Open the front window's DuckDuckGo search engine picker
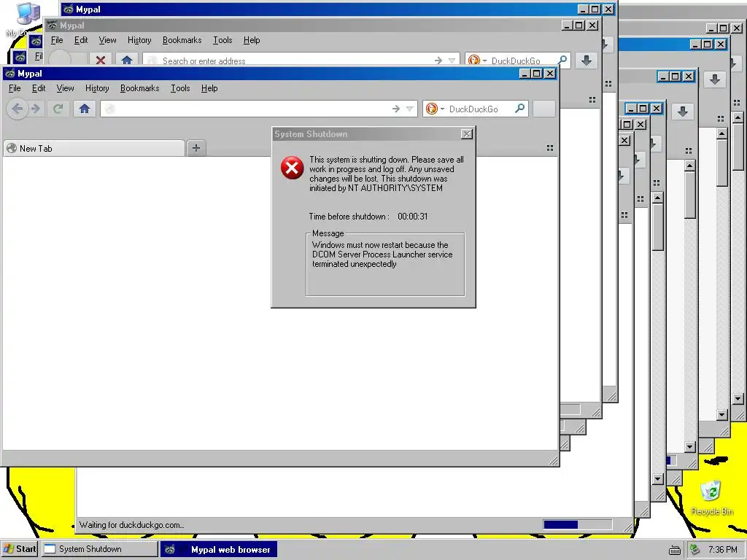The width and height of the screenshot is (747, 560). click(436, 109)
